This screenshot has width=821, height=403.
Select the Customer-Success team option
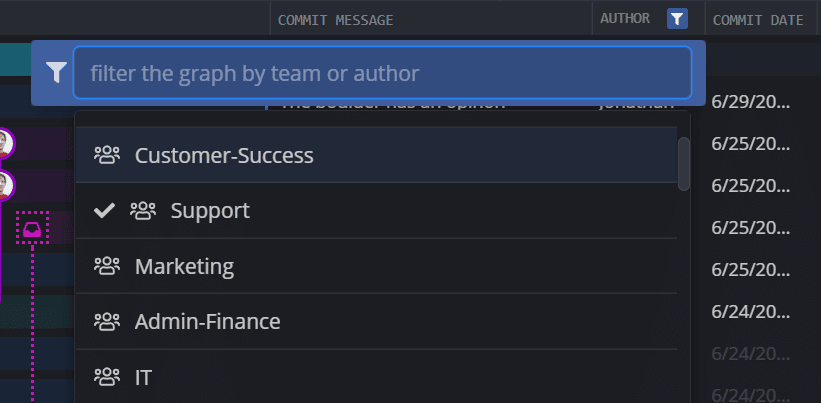(224, 155)
